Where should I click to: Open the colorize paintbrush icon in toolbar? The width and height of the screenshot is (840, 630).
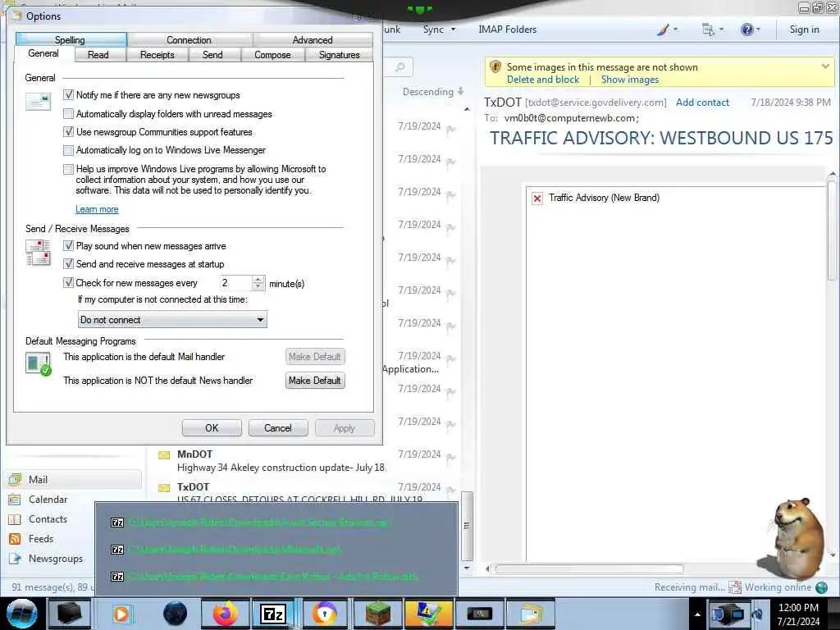663,30
